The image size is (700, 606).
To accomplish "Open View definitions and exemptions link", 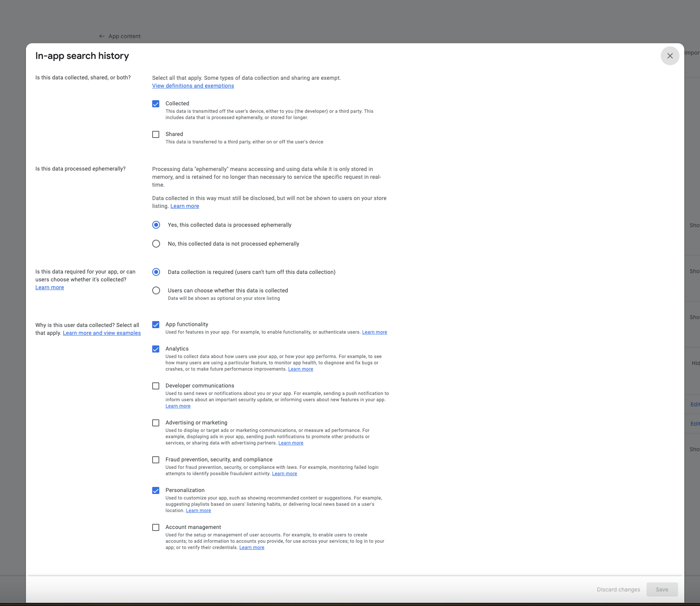I will coord(193,86).
